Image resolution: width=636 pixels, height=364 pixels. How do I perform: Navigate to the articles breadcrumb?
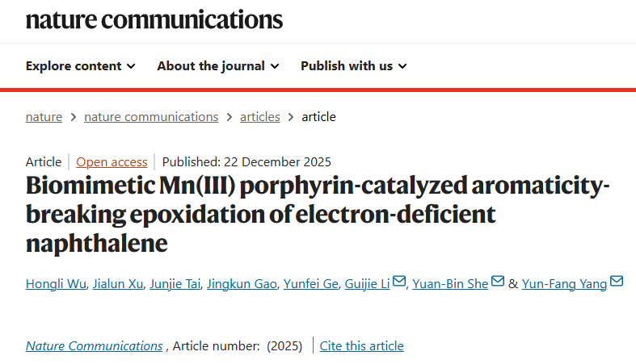pos(260,117)
